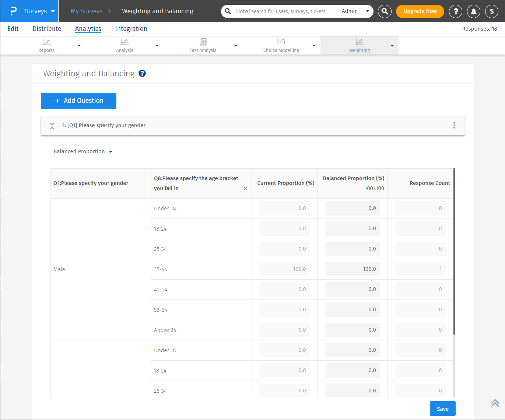This screenshot has height=420, width=505.
Task: Edit Balanced Proportion for Male 18-24
Action: pos(352,229)
